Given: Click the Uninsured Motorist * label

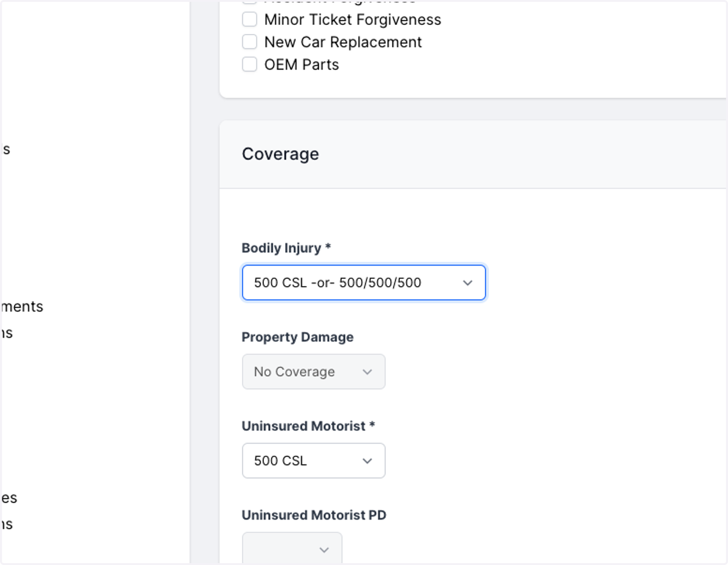Looking at the screenshot, I should pos(308,426).
